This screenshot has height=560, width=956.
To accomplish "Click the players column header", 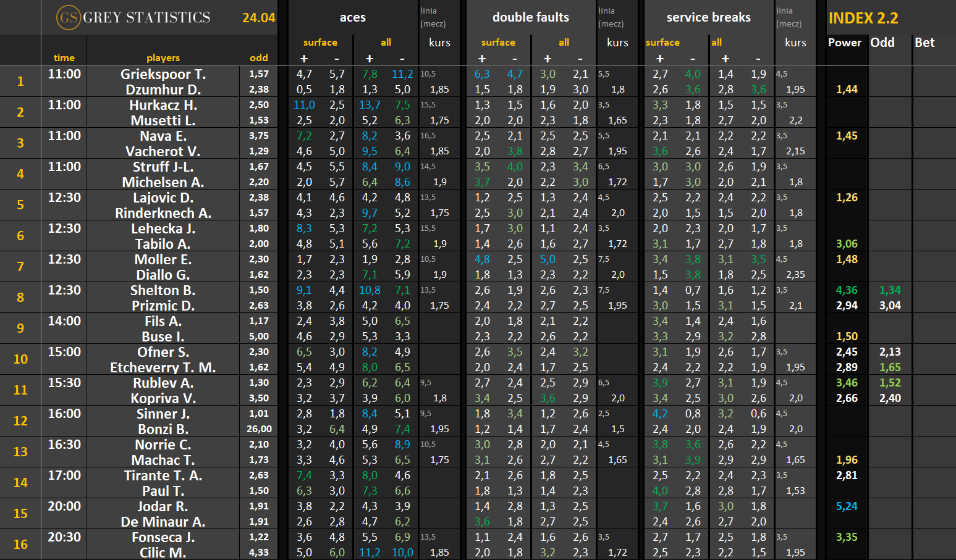I will [163, 58].
